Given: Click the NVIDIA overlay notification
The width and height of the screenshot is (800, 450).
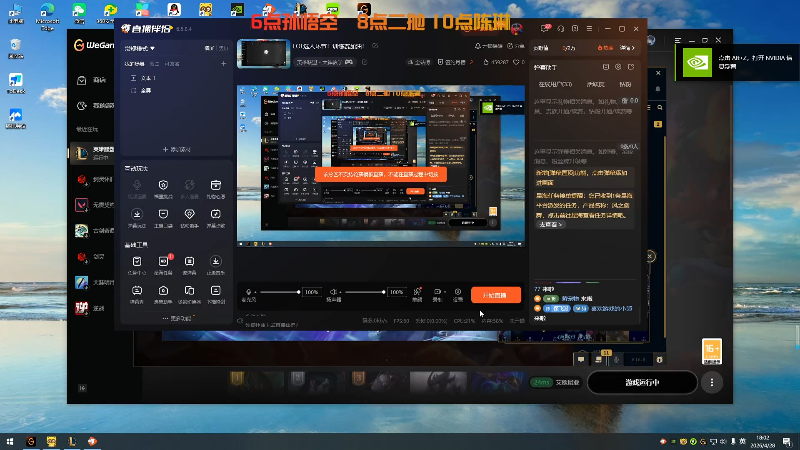Looking at the screenshot, I should (x=737, y=62).
